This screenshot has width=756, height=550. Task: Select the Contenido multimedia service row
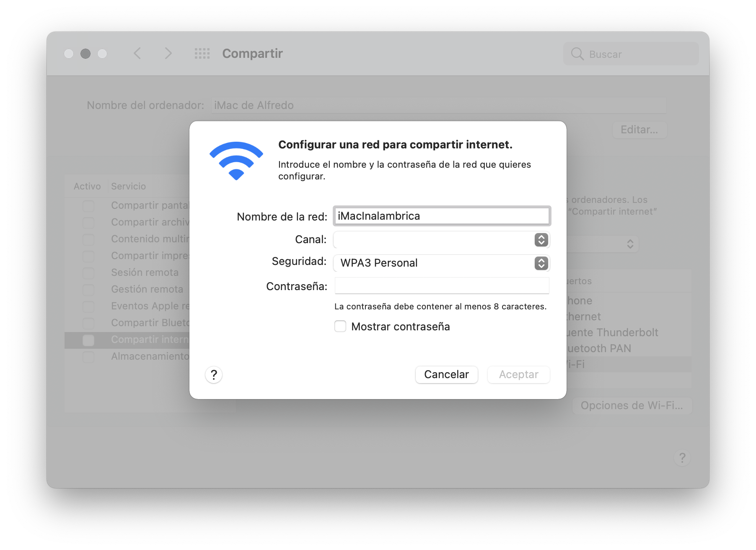point(127,239)
